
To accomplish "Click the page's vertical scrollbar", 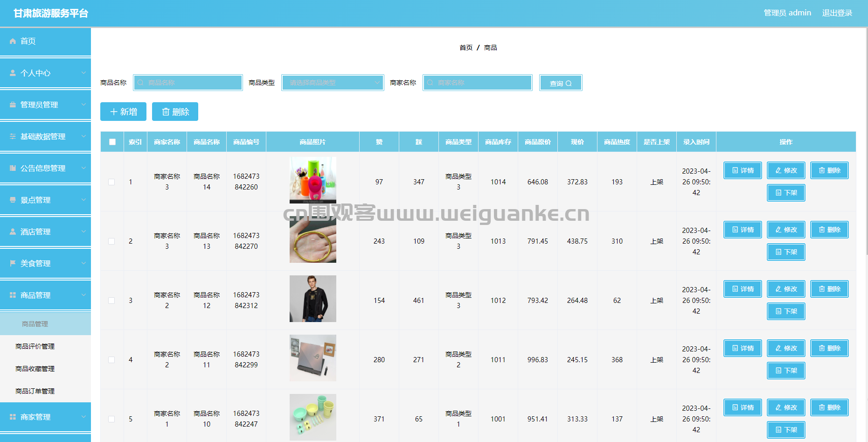I will tap(866, 140).
